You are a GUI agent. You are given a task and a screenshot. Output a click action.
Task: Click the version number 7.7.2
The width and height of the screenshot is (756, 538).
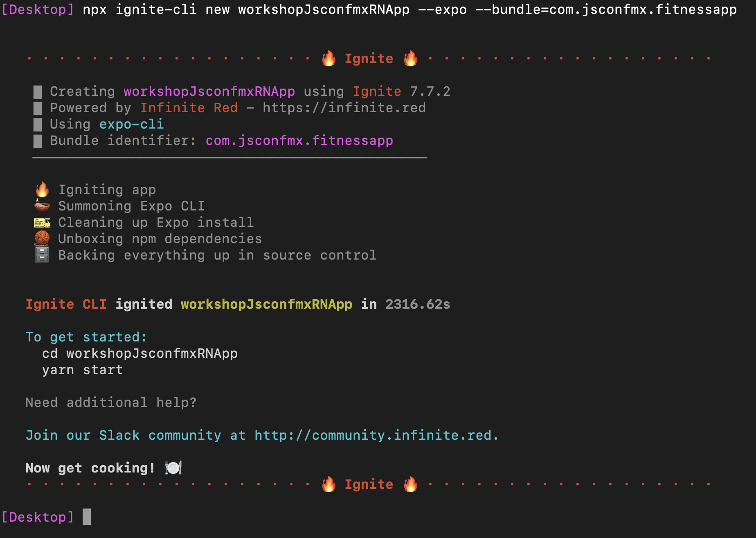tap(430, 91)
